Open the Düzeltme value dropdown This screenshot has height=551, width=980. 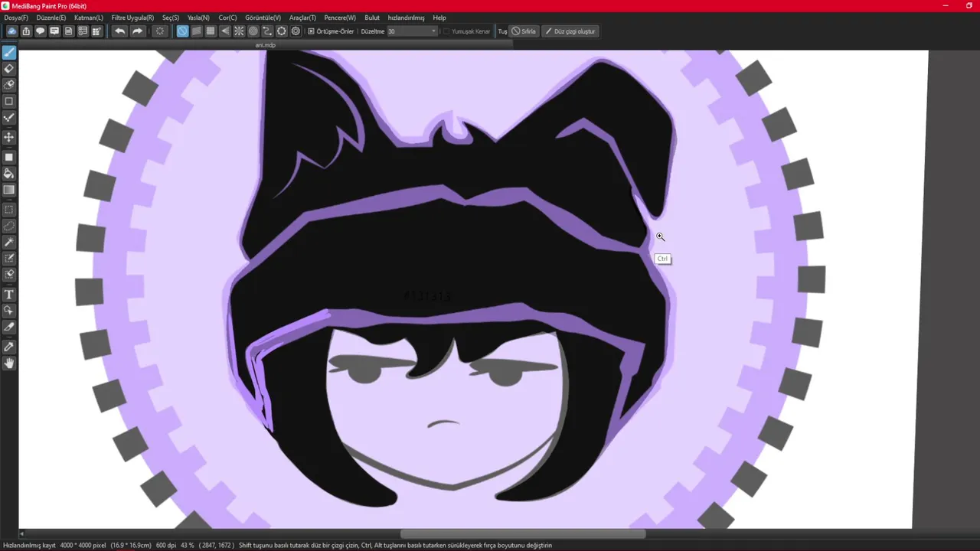(433, 31)
